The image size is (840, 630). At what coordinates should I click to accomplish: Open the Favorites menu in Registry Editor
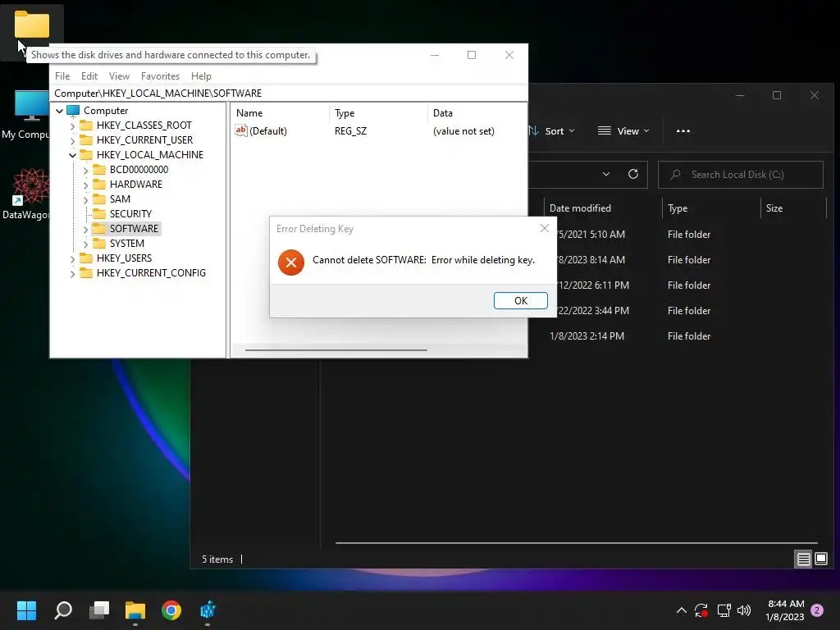(160, 76)
